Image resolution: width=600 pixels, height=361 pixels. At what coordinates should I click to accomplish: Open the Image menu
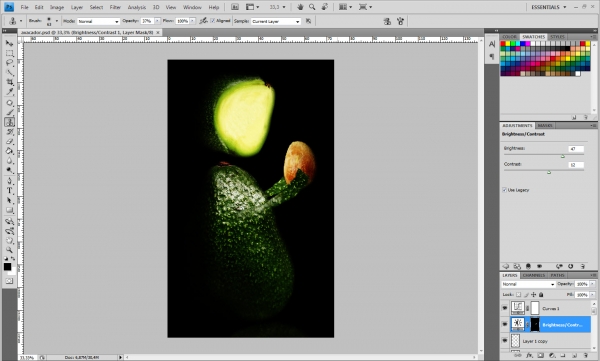click(57, 7)
